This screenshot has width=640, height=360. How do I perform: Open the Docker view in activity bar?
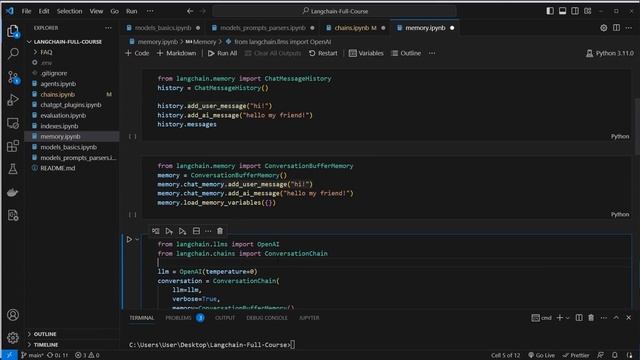pyautogui.click(x=13, y=192)
